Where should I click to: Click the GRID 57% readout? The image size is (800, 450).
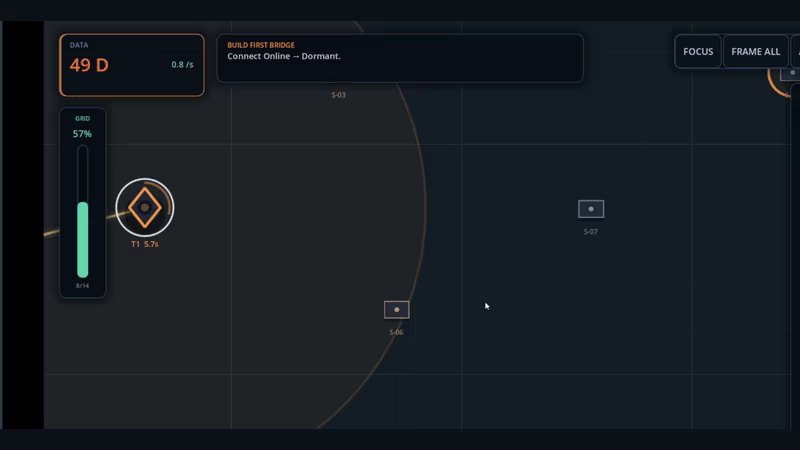(x=82, y=134)
